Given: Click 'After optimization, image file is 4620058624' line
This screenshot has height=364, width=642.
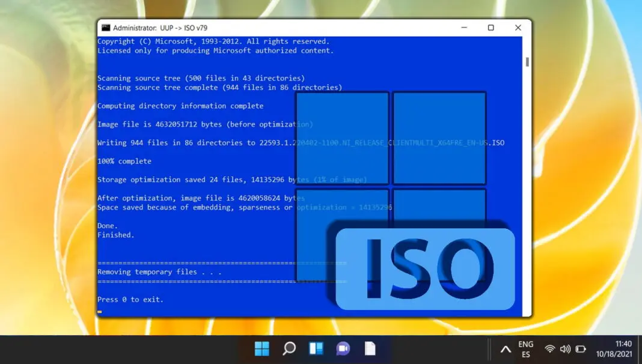Looking at the screenshot, I should (201, 198).
